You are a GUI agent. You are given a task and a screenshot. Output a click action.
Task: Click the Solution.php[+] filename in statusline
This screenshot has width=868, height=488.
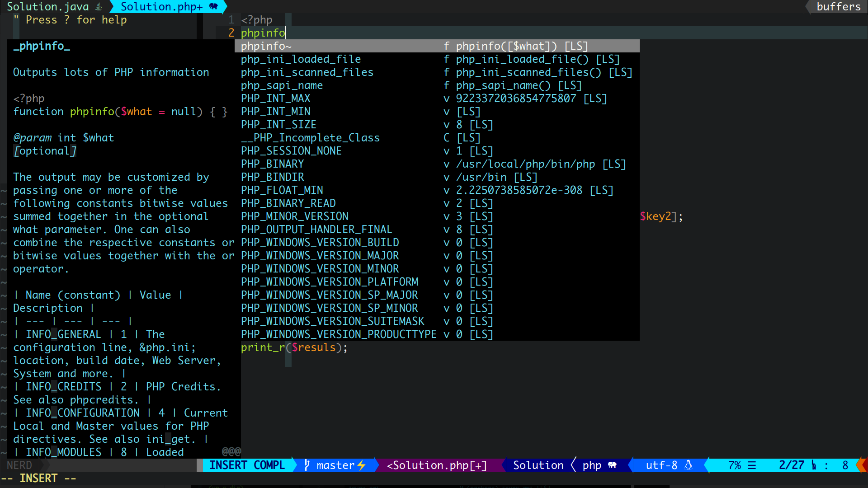(x=437, y=465)
